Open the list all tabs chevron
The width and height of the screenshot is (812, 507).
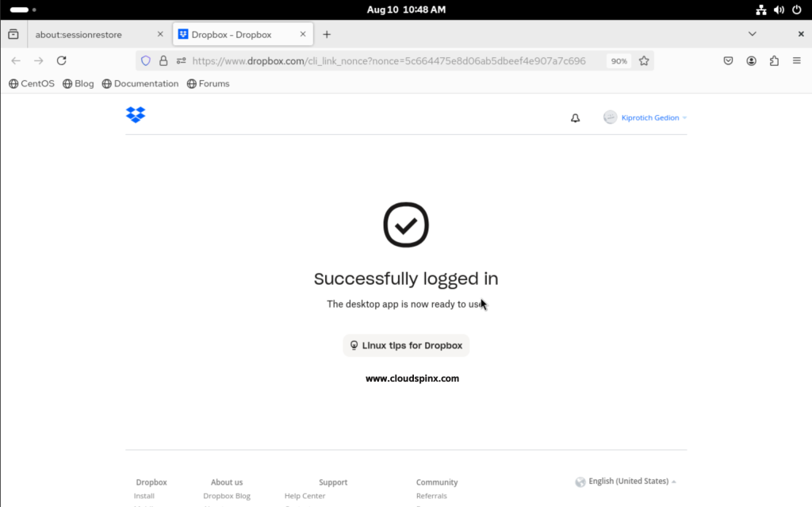coord(752,34)
